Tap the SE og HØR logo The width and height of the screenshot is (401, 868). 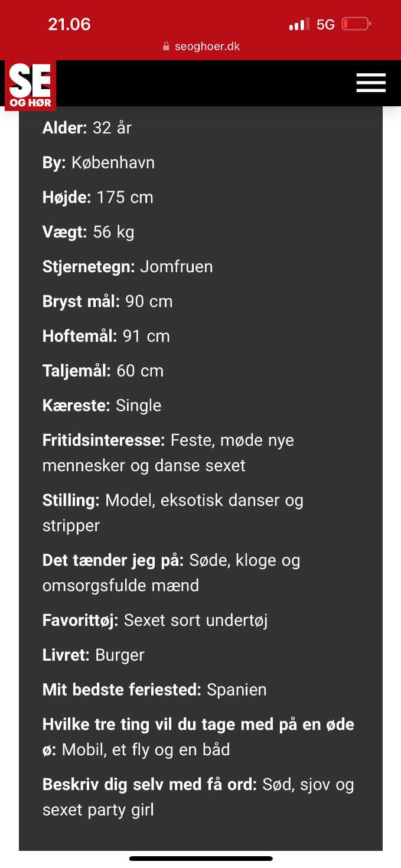click(x=31, y=86)
